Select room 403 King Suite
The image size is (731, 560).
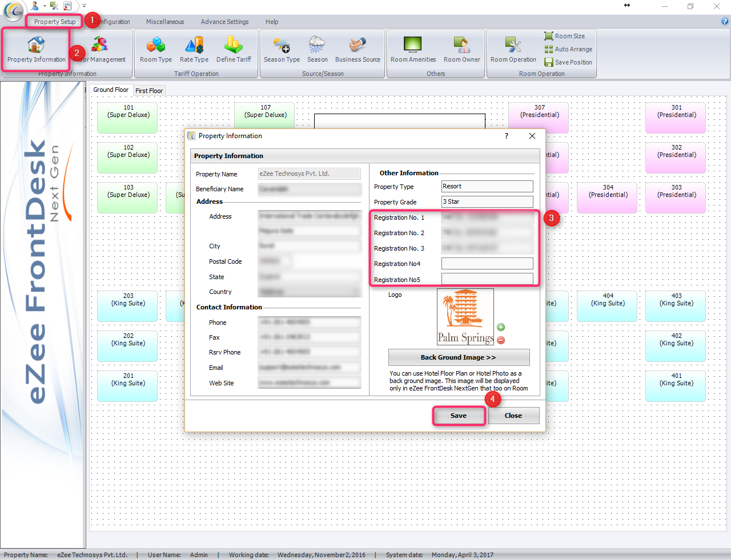(676, 306)
